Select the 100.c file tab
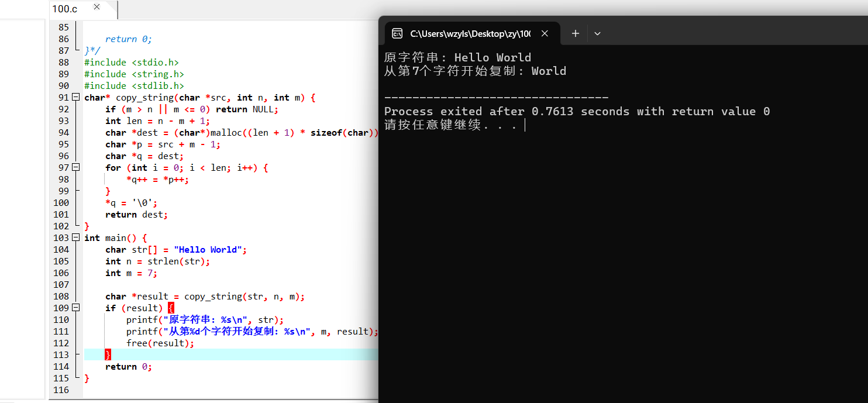 (65, 8)
